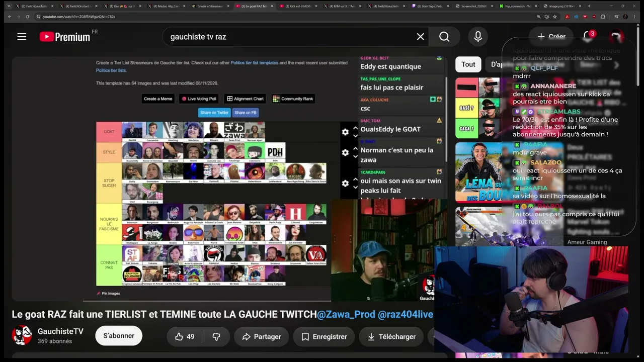The height and width of the screenshot is (362, 644).
Task: Open the @raz404live channel link in title
Action: click(406, 314)
